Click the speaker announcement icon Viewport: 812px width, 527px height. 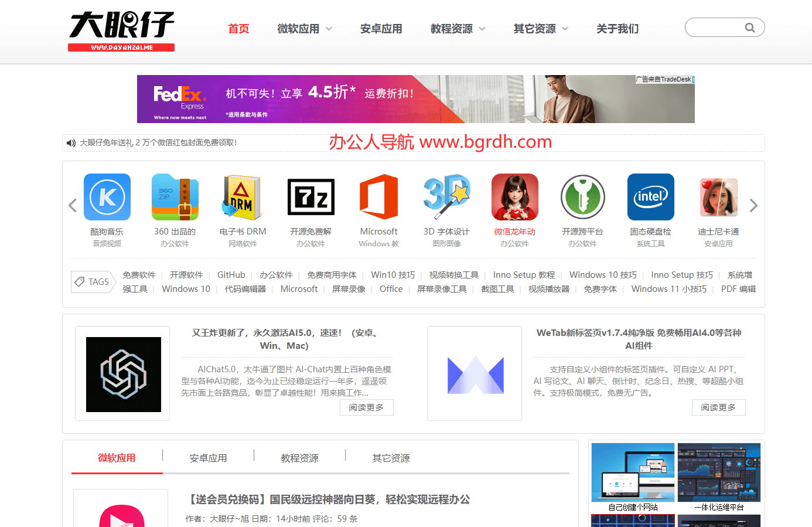pos(71,143)
